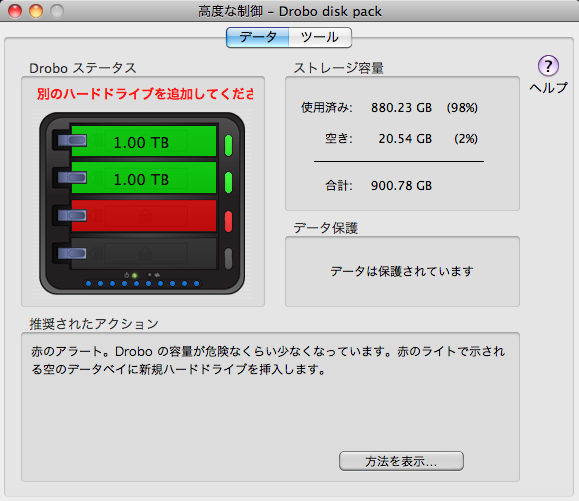Viewport: 579px width, 501px height.
Task: Click the Drobo ステータス section heading
Action: [x=83, y=68]
